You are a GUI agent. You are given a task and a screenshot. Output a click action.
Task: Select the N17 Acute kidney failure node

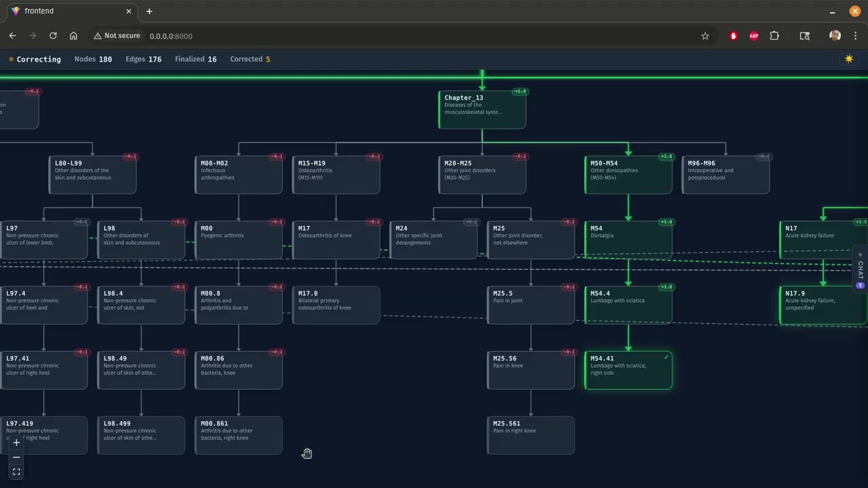(x=823, y=240)
